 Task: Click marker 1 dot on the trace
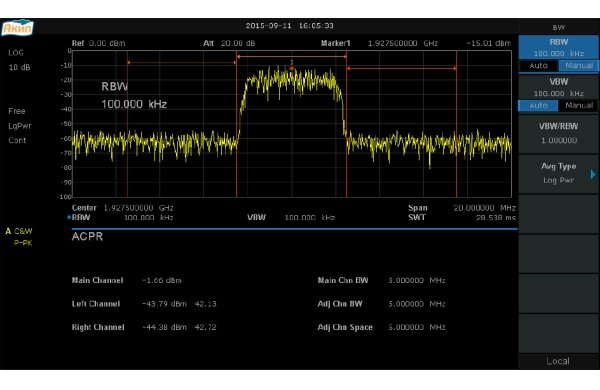point(292,69)
